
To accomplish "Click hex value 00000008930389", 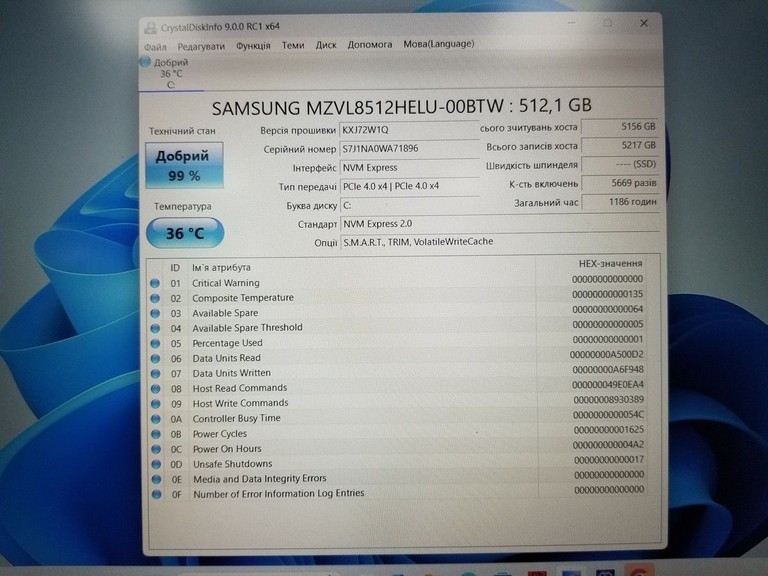I will point(608,400).
